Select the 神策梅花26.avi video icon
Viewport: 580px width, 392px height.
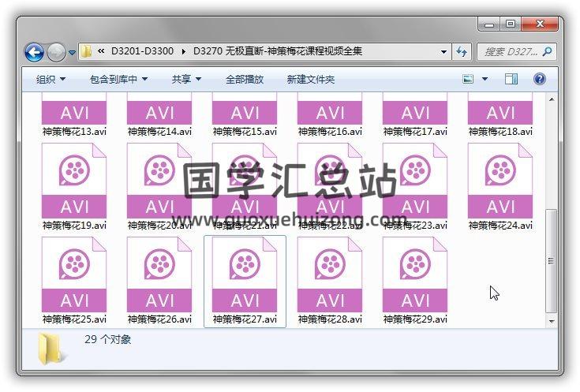159,274
